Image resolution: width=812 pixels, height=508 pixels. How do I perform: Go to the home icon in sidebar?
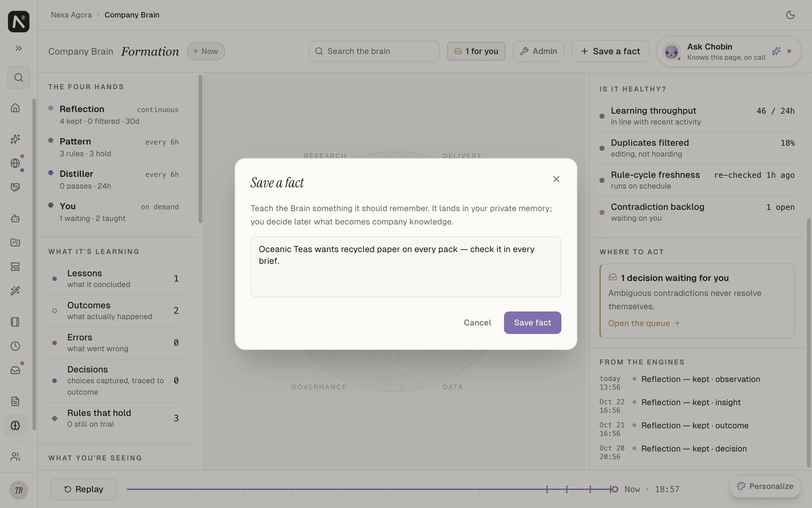tap(15, 108)
